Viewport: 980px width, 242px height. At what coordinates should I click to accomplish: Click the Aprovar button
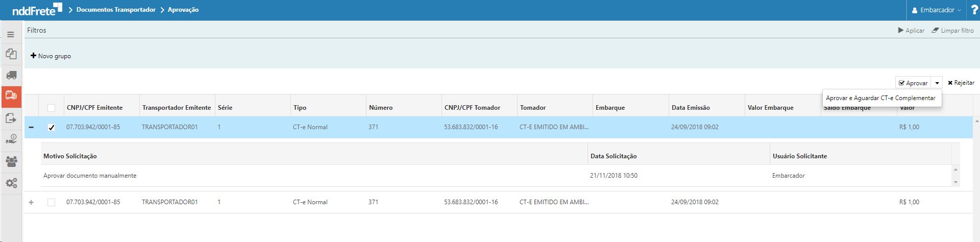coord(914,83)
